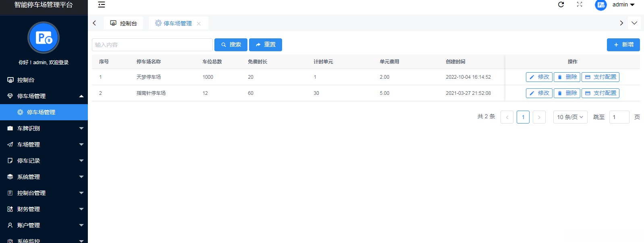The width and height of the screenshot is (644, 243).
Task: Click the monitor icon beside sidebar 控制台
Action: pyautogui.click(x=10, y=80)
